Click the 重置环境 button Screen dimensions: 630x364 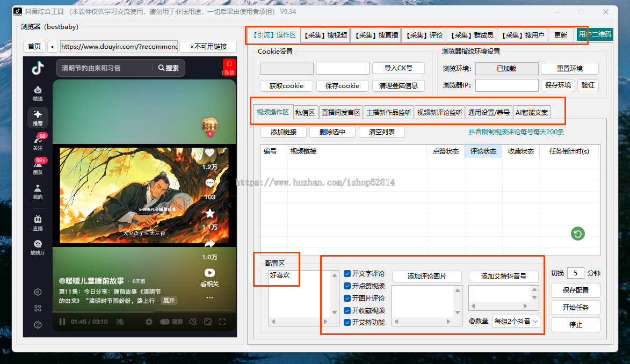tap(570, 68)
